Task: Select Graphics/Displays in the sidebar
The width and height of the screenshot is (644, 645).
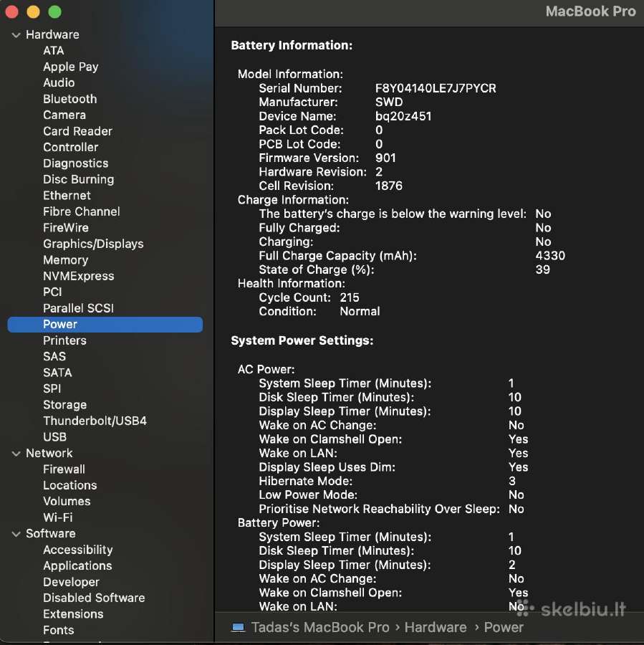Action: 93,244
